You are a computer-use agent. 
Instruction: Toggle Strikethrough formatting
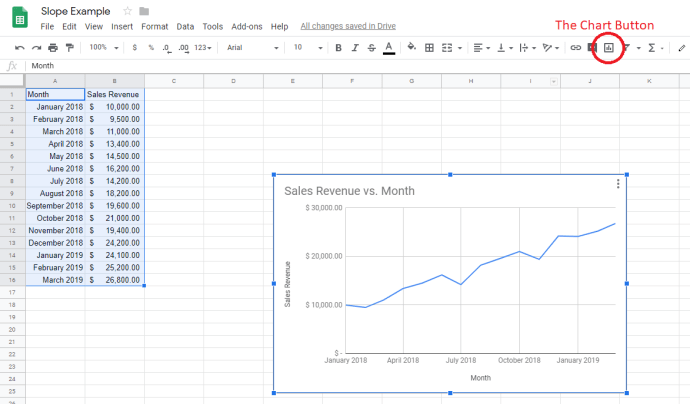pyautogui.click(x=371, y=47)
